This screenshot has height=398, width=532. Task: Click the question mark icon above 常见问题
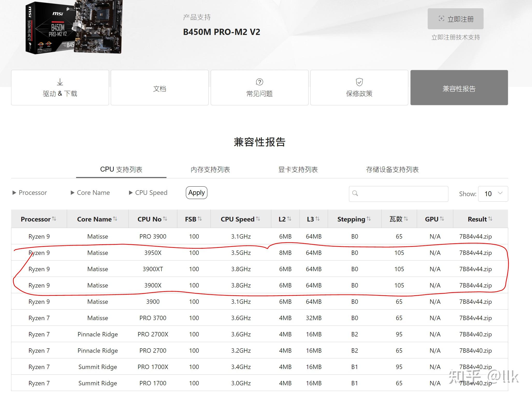[x=259, y=82]
